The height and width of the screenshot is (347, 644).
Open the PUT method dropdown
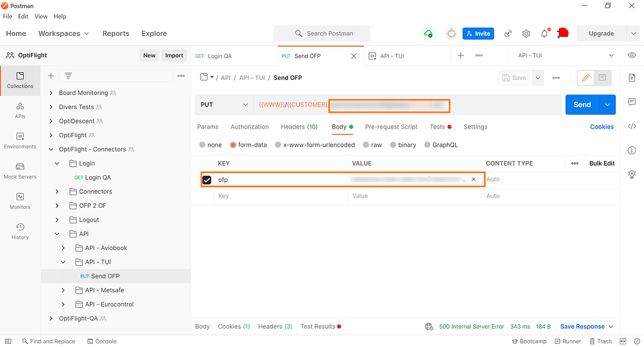click(223, 105)
